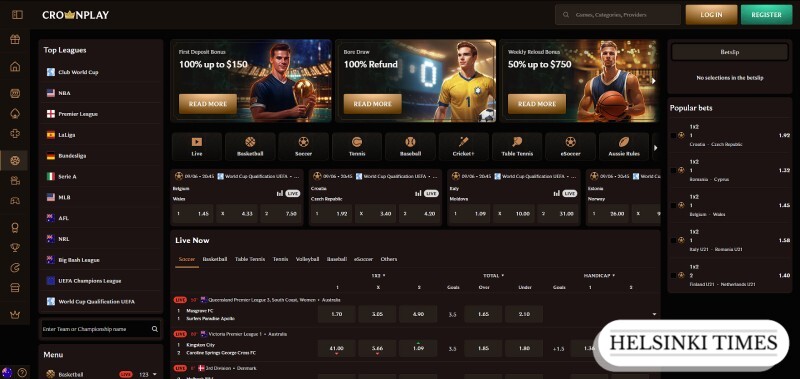Select the Basketball category tile
The width and height of the screenshot is (800, 379).
click(250, 147)
